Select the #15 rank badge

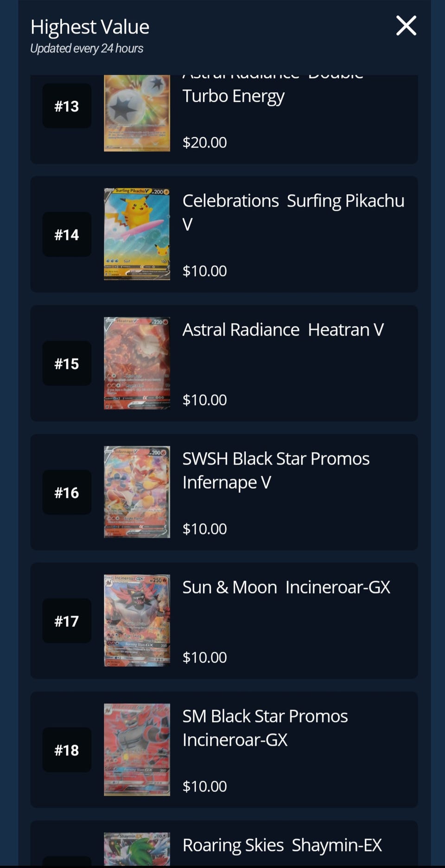67,364
